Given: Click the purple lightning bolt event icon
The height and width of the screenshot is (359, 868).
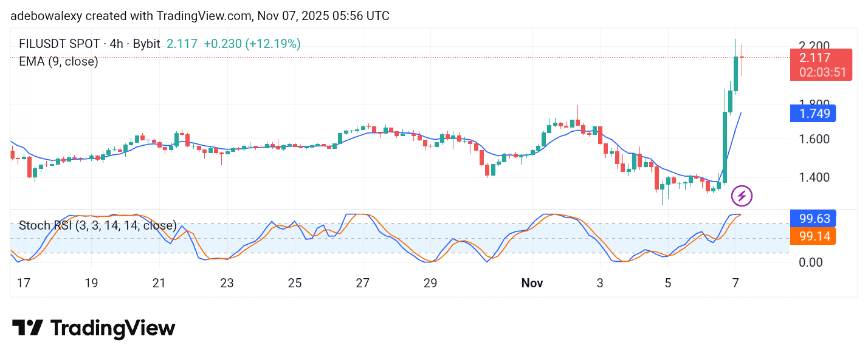Looking at the screenshot, I should coord(742,195).
